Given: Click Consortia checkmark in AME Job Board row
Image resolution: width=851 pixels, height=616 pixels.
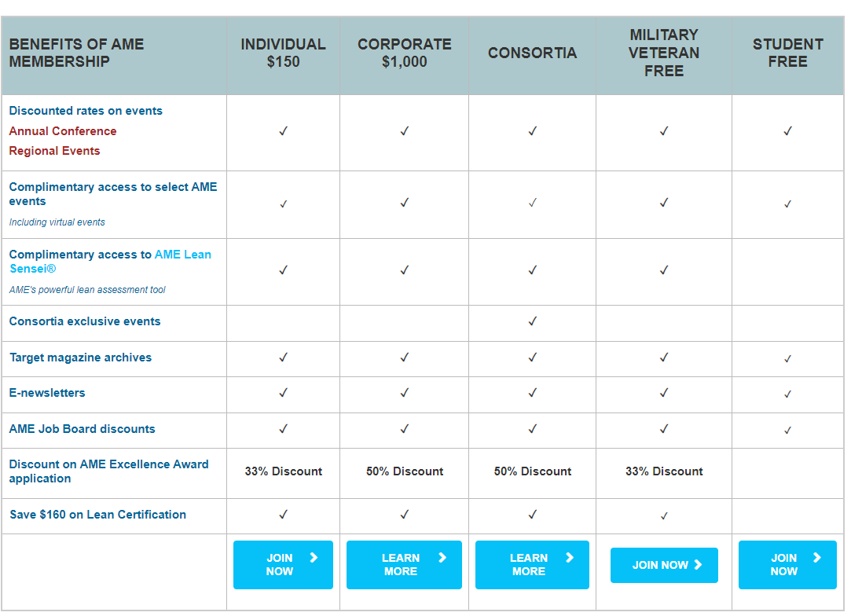Looking at the screenshot, I should point(533,429).
